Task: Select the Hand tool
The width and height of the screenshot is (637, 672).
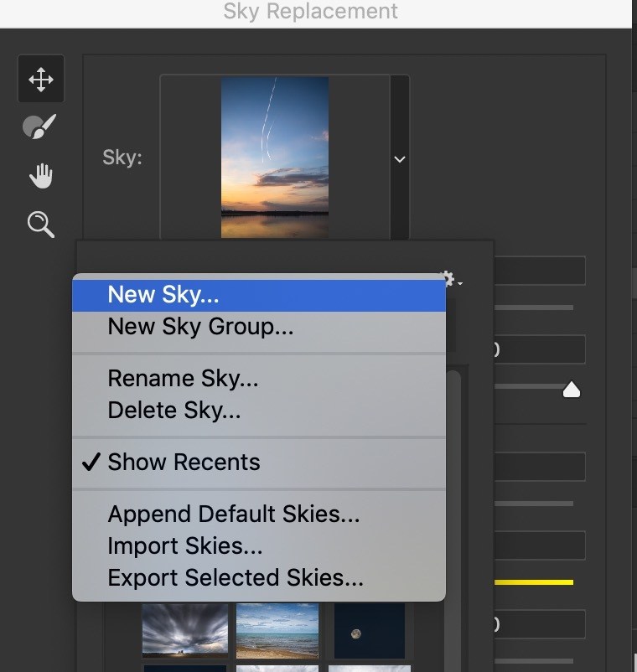Action: (40, 176)
